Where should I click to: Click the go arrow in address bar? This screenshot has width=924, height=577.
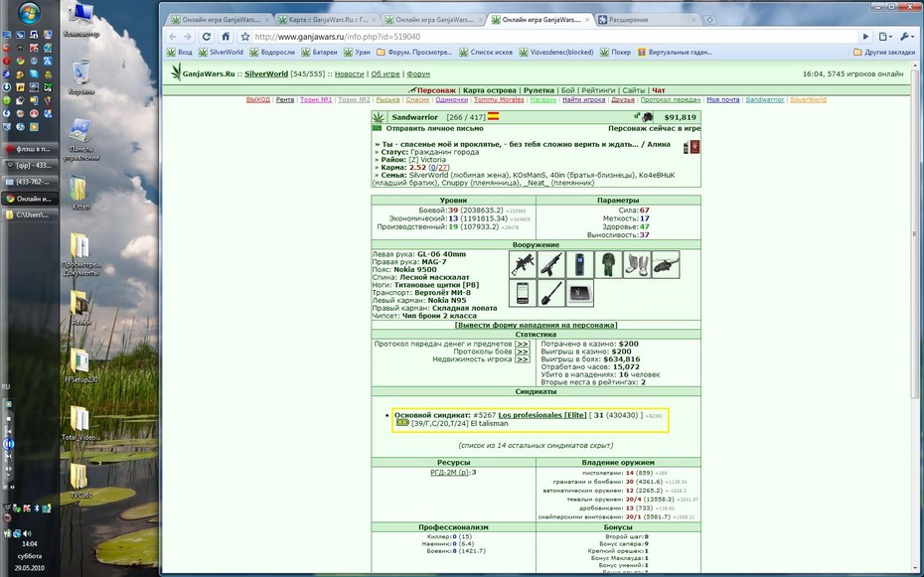pyautogui.click(x=865, y=37)
